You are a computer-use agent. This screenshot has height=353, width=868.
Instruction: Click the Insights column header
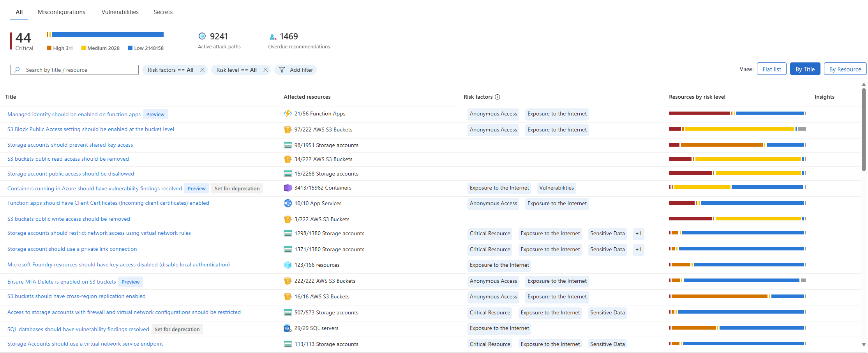[x=824, y=97]
